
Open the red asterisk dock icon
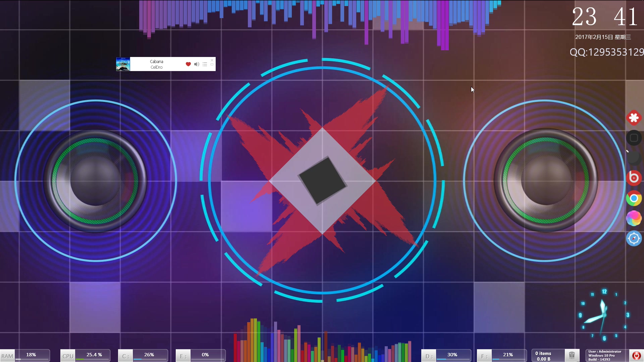pos(634,118)
